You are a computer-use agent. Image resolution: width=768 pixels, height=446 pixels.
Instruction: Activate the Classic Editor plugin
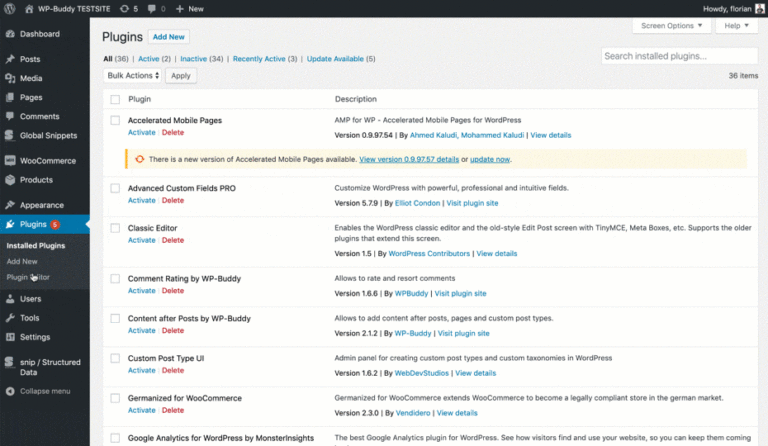click(x=142, y=240)
